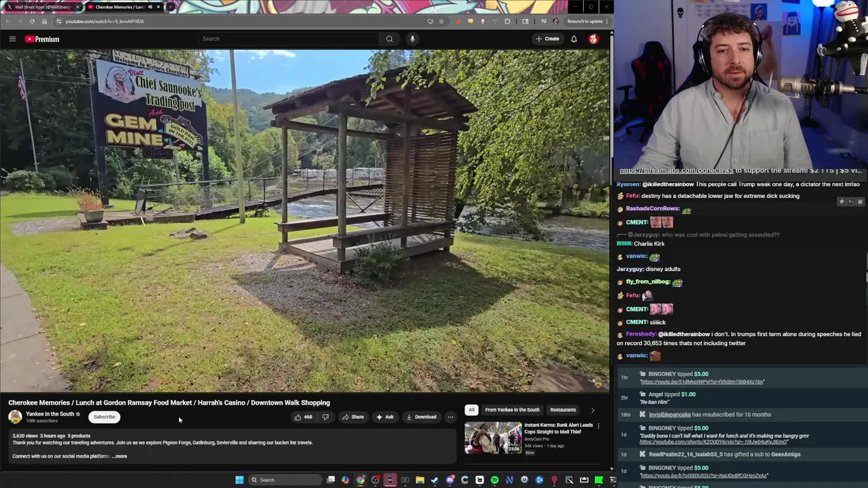Open Task View on taskbar
868x488 pixels.
pyautogui.click(x=330, y=480)
